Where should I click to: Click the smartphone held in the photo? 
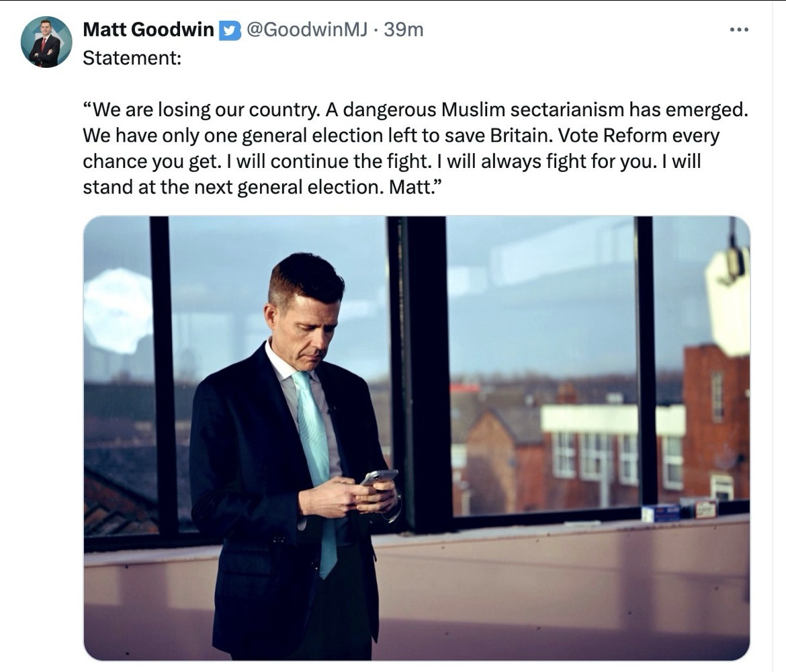(378, 477)
